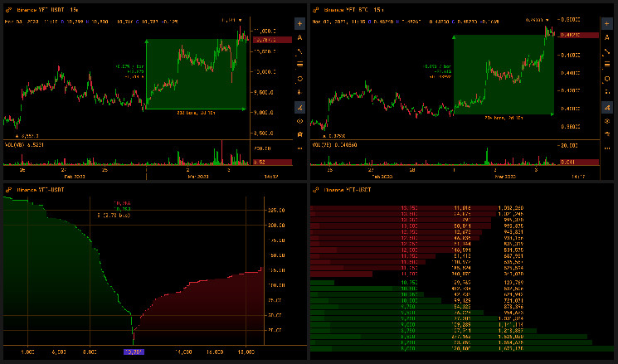Expand price dropdown arrow atop YFI-USDT chart
This screenshot has height=364, width=618.
click(x=241, y=19)
